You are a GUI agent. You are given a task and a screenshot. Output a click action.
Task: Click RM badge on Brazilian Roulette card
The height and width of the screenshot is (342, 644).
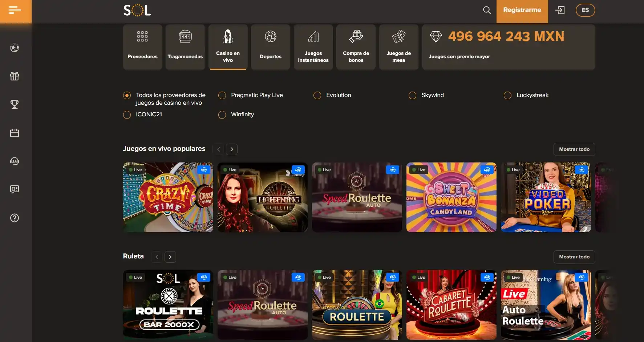coord(392,277)
